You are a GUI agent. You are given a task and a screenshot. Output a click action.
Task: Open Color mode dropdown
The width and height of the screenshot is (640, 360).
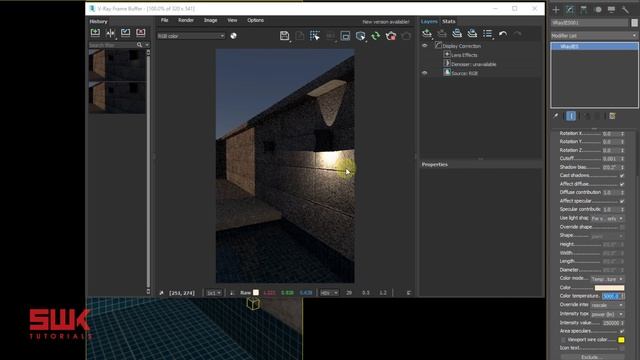click(x=607, y=279)
